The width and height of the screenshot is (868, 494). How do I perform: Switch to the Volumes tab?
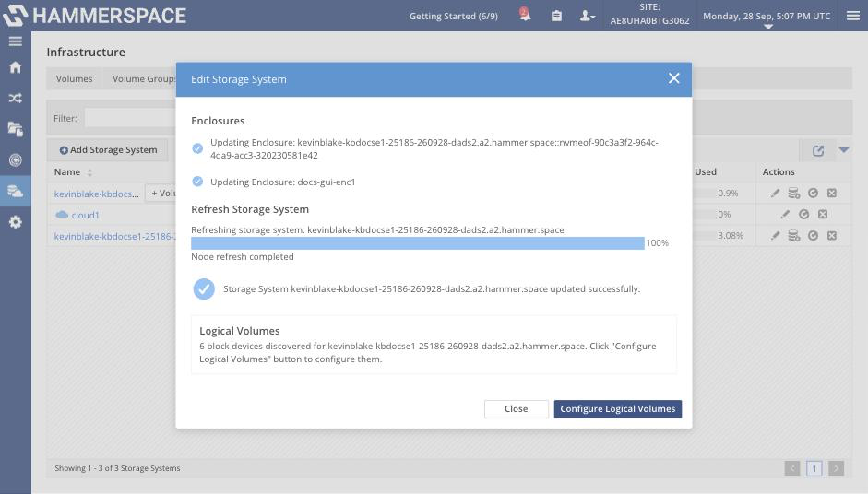pyautogui.click(x=74, y=78)
